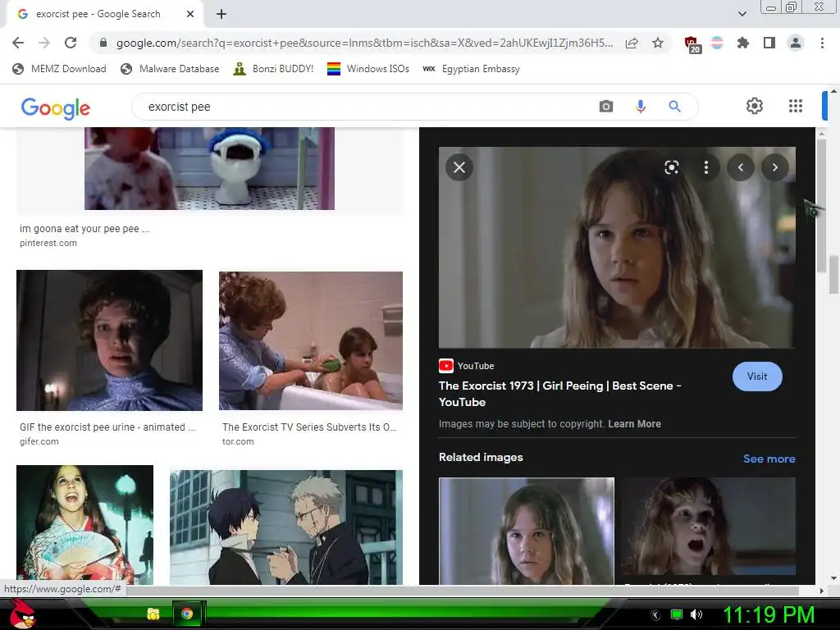Toggle the Chrome side panel
The width and height of the screenshot is (840, 630).
tap(769, 43)
